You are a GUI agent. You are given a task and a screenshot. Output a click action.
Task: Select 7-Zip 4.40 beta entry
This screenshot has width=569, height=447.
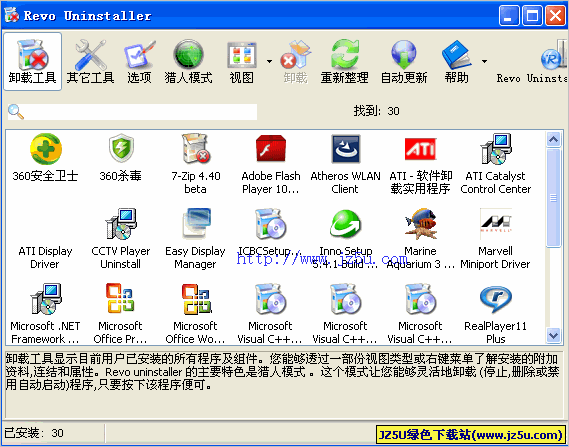click(x=196, y=164)
